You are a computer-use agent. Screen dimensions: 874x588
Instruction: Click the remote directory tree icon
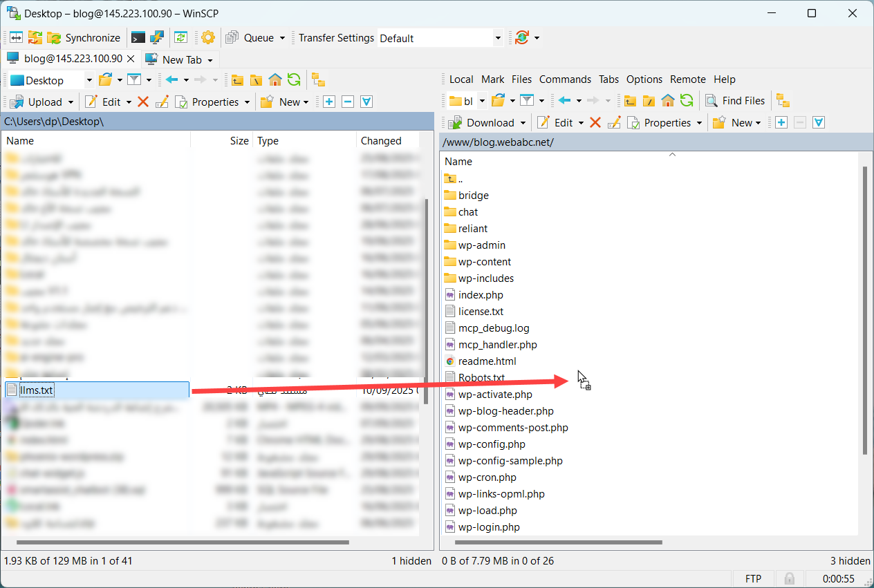click(783, 101)
